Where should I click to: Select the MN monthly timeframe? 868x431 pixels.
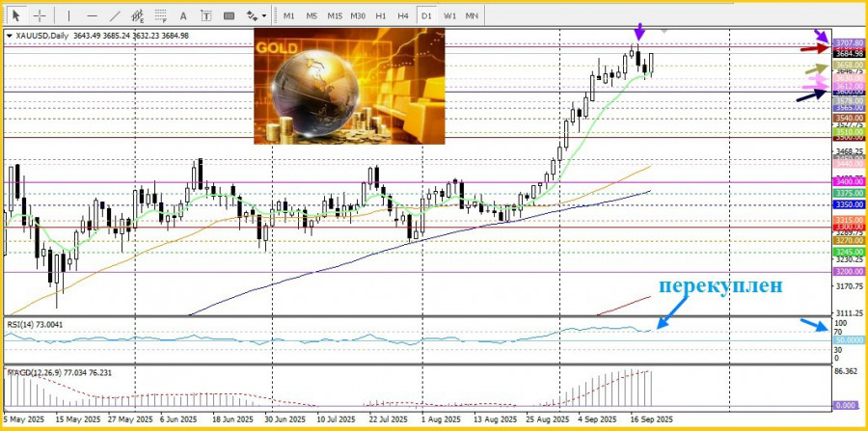(472, 15)
